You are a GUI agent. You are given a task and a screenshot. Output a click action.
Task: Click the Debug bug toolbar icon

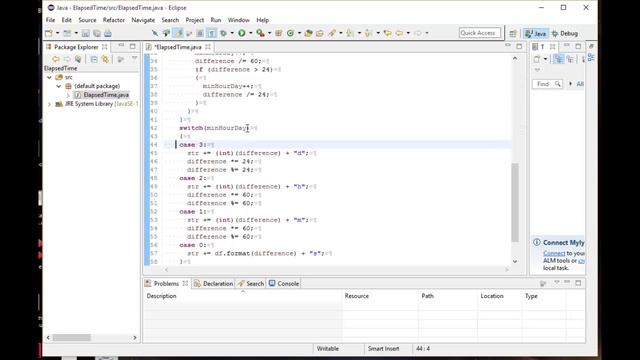(223, 33)
